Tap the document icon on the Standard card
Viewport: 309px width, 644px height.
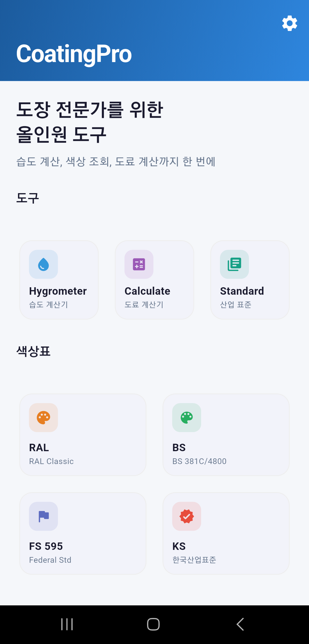(234, 264)
